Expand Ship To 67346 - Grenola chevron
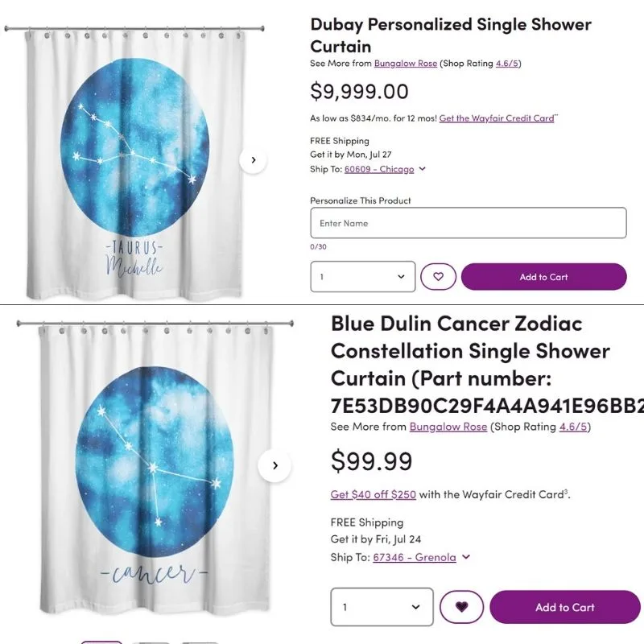This screenshot has width=644, height=644. tap(466, 557)
